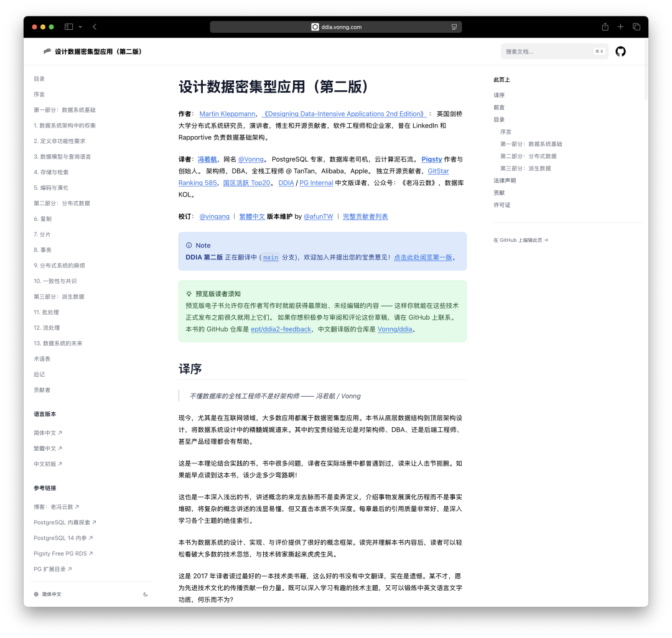The width and height of the screenshot is (672, 638).
Task: Open Pigsty Free PG RDS link
Action: coord(63,553)
